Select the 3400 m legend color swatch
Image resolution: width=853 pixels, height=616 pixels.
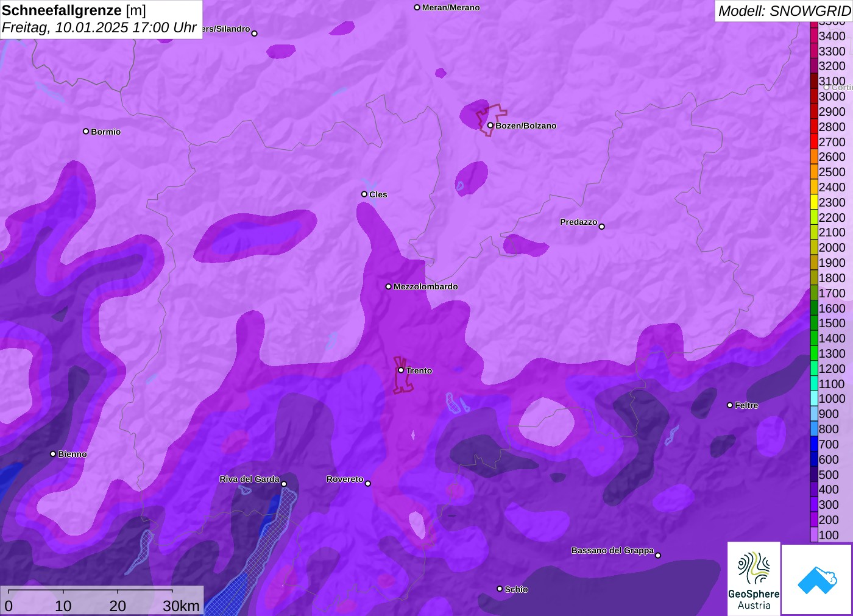(x=814, y=36)
